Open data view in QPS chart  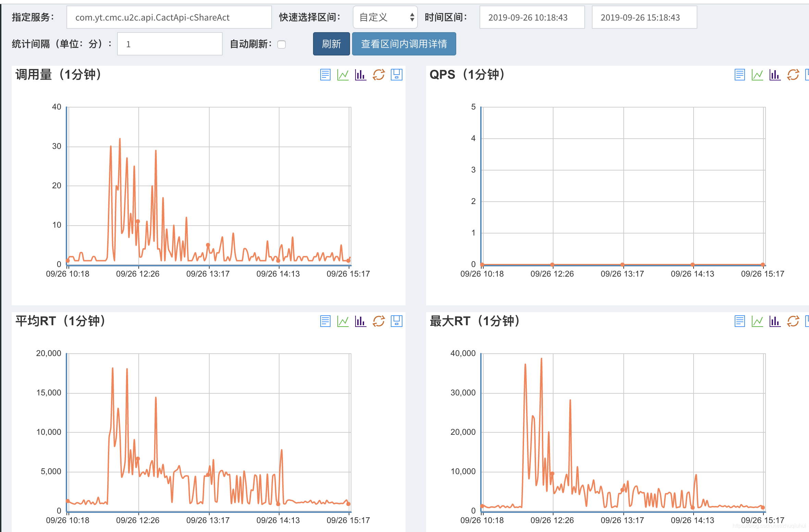tap(739, 75)
